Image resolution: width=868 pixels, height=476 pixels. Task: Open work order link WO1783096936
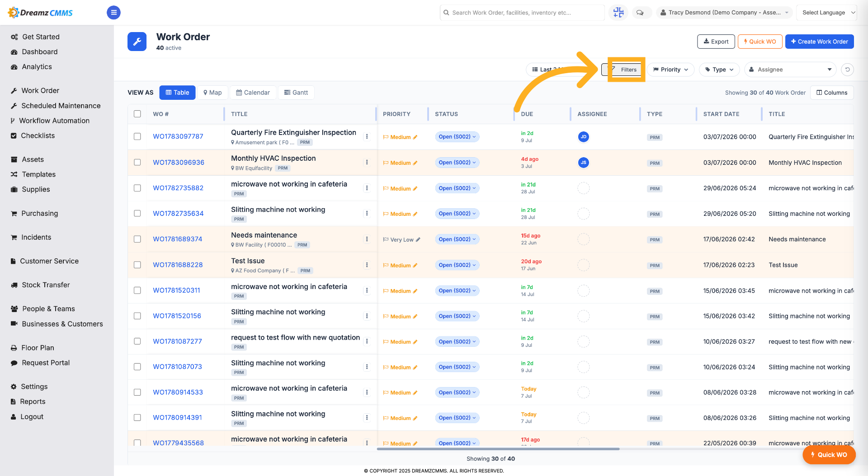coord(179,163)
